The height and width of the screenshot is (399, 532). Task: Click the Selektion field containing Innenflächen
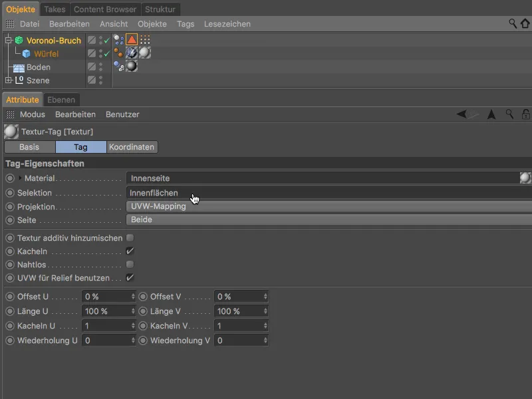tap(329, 193)
